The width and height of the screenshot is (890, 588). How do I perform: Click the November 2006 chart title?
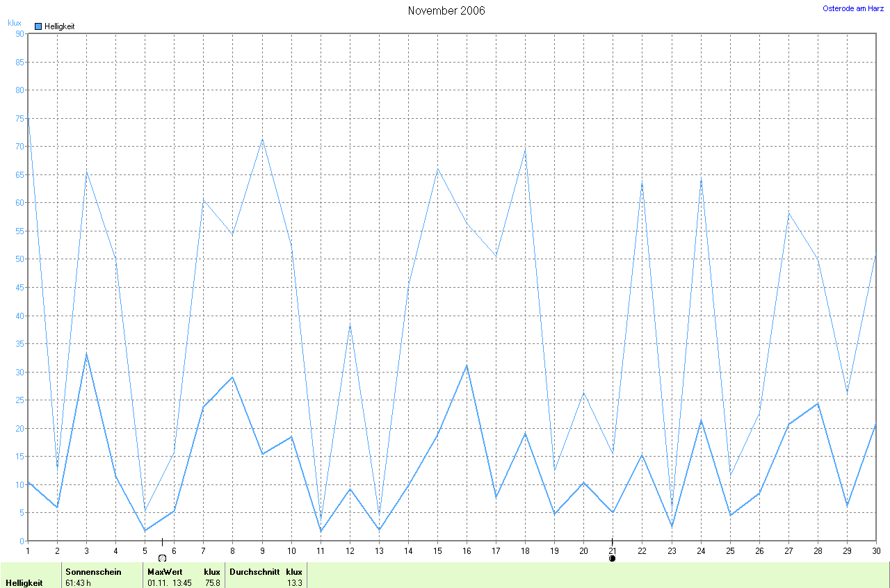pos(446,10)
